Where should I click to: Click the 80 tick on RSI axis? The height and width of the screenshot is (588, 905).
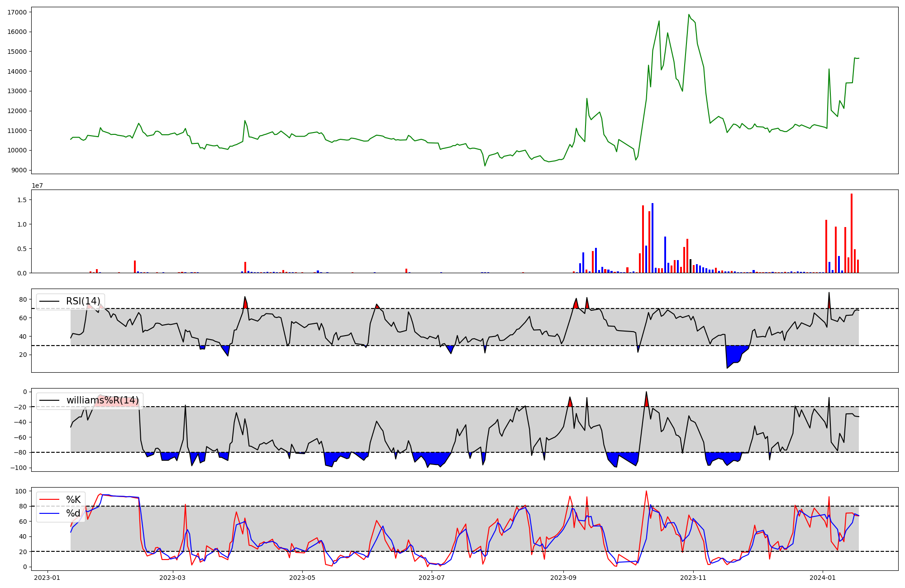tap(23, 299)
